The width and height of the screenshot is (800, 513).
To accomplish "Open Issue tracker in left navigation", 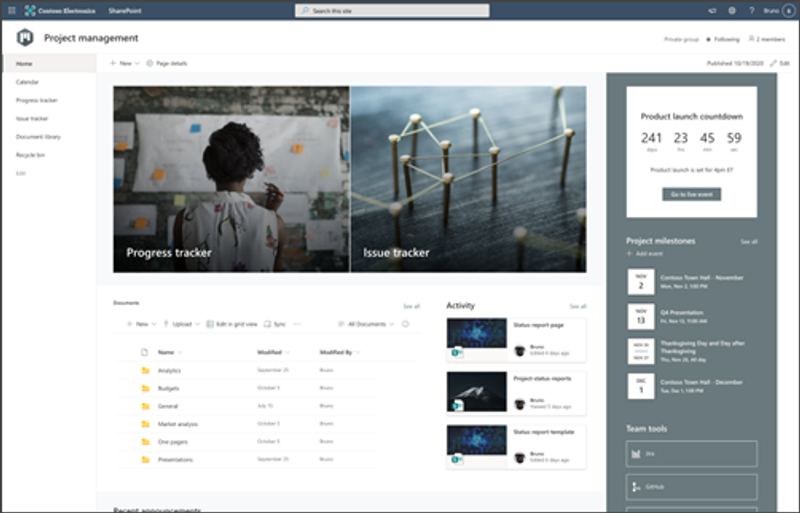I will pyautogui.click(x=32, y=118).
